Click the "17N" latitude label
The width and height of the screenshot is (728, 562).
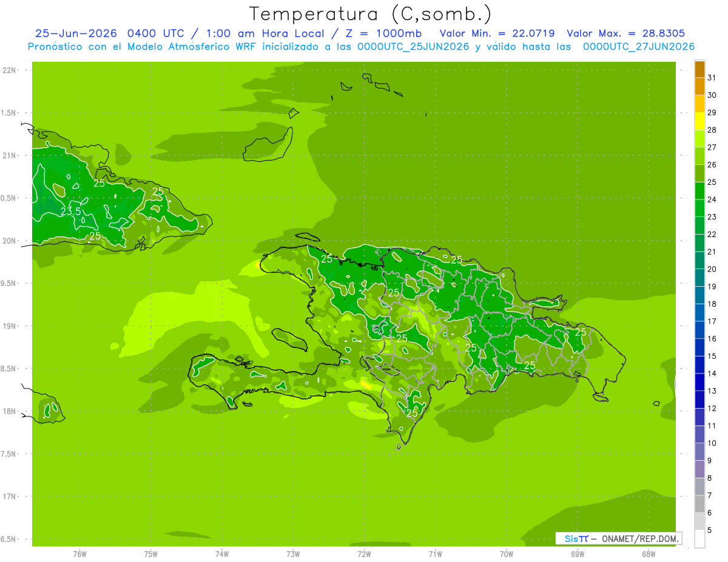pyautogui.click(x=10, y=497)
